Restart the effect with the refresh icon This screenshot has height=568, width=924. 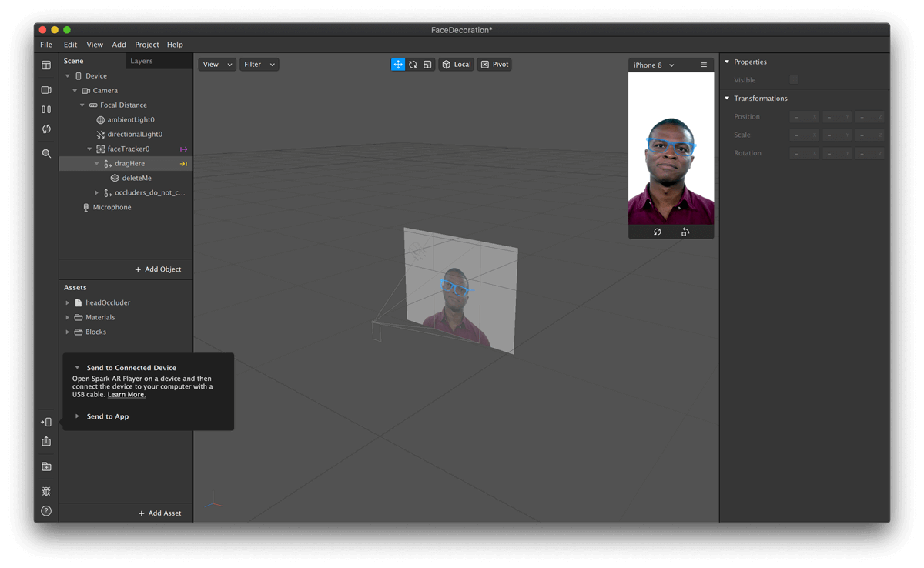point(46,129)
